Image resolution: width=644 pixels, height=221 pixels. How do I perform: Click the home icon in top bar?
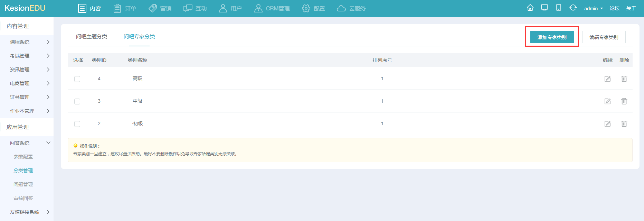530,8
